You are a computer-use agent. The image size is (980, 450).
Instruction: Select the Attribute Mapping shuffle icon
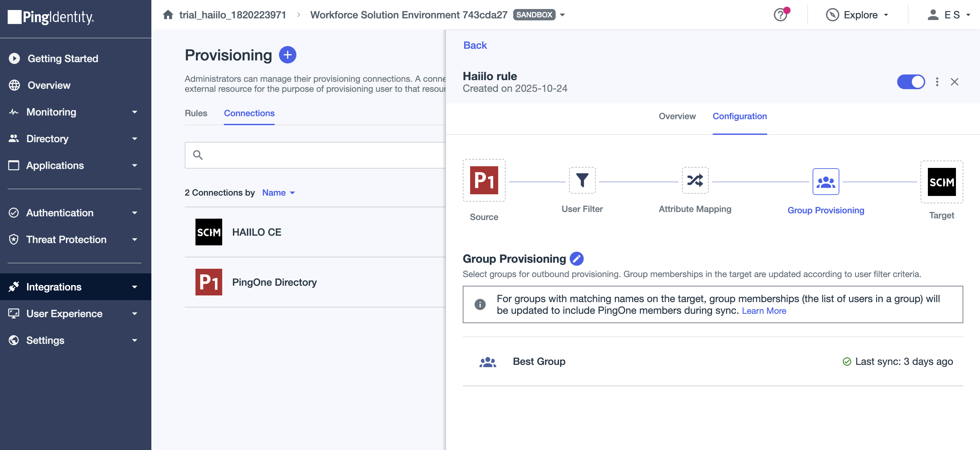point(695,180)
